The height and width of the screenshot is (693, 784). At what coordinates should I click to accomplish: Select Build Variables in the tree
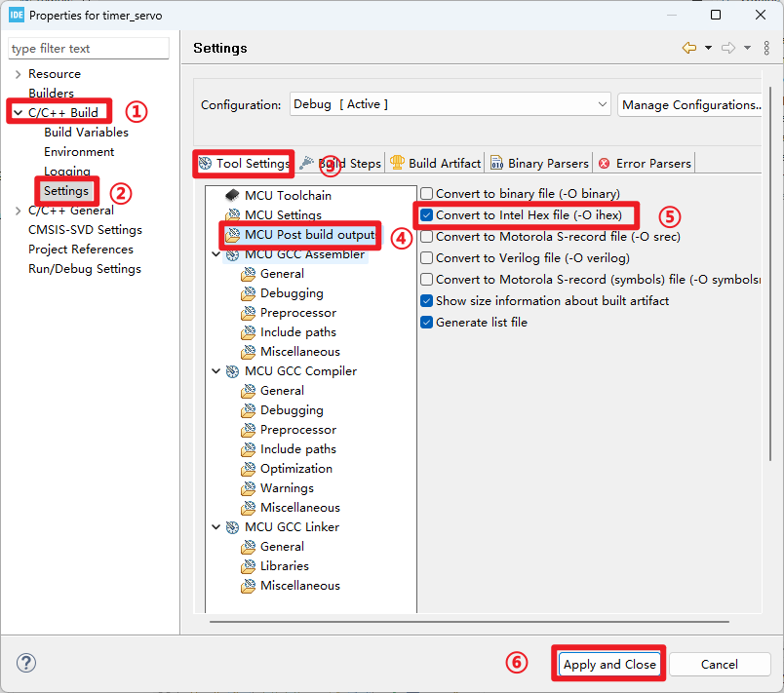tap(86, 133)
